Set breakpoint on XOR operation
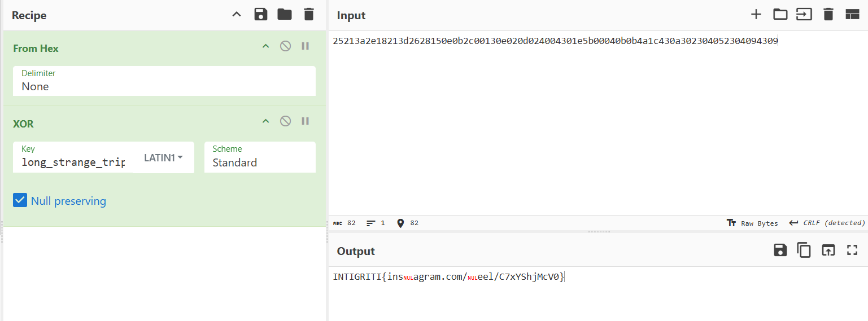Image resolution: width=868 pixels, height=321 pixels. tap(306, 121)
